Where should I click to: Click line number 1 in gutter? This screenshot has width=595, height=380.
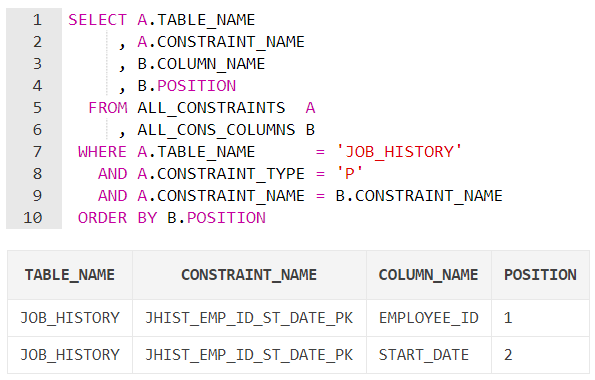coord(37,20)
